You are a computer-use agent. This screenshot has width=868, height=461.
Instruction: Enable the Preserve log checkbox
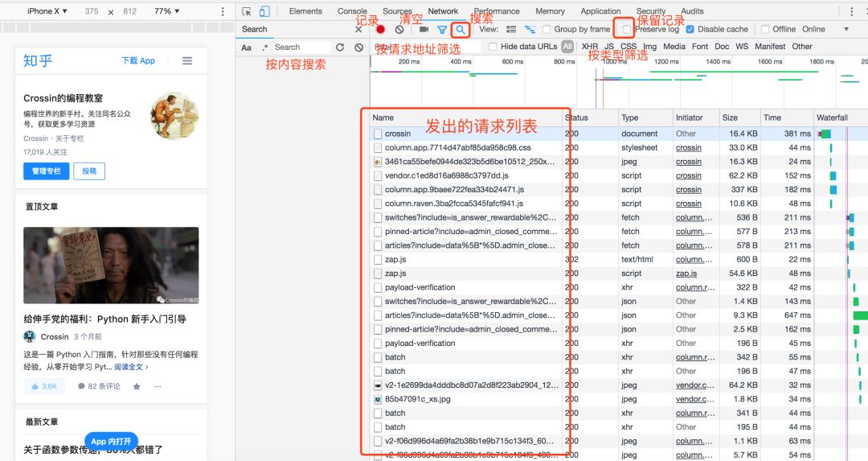click(628, 30)
